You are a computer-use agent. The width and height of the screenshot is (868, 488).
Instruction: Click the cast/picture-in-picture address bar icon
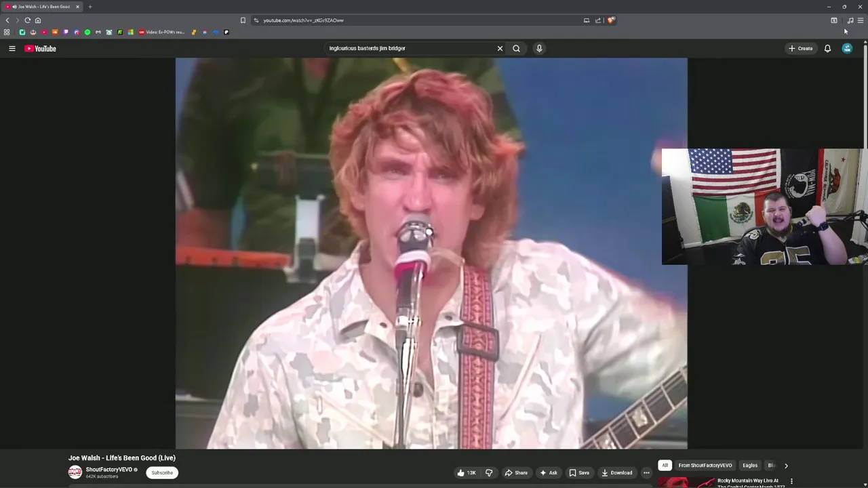click(x=587, y=20)
